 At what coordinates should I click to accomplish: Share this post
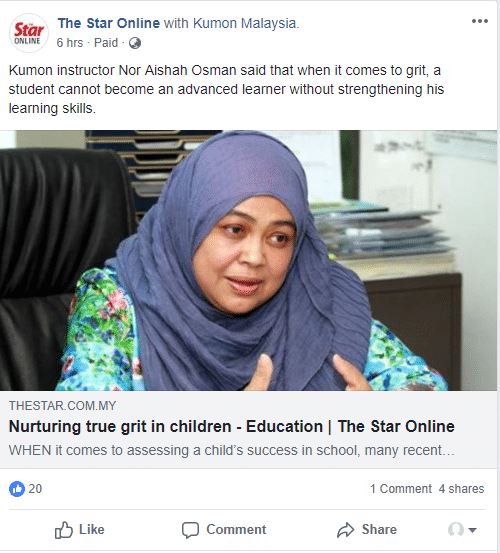tap(367, 530)
